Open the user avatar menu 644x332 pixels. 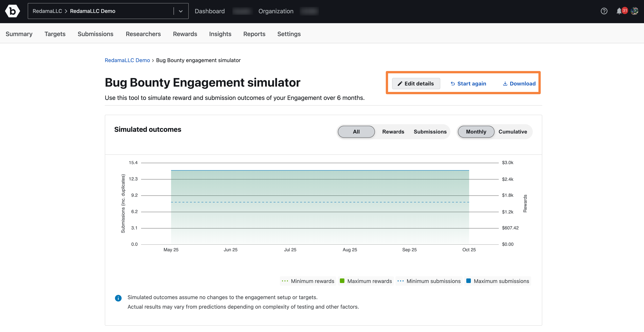pyautogui.click(x=635, y=11)
